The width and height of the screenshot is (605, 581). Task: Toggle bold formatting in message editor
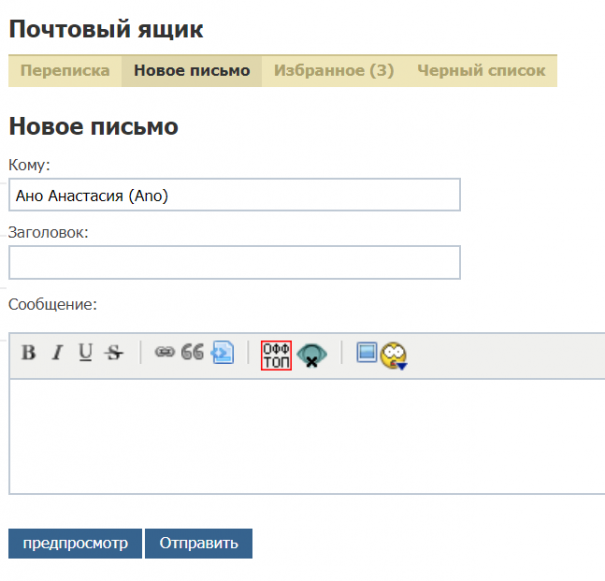(29, 353)
